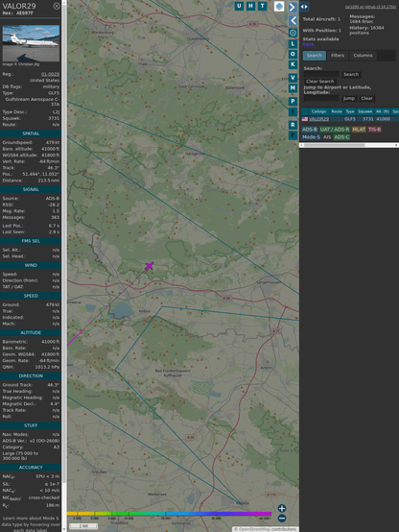Viewport: 399px width, 532px height.
Task: Click the expand sidebar right-arrow icon
Action: tap(293, 7)
